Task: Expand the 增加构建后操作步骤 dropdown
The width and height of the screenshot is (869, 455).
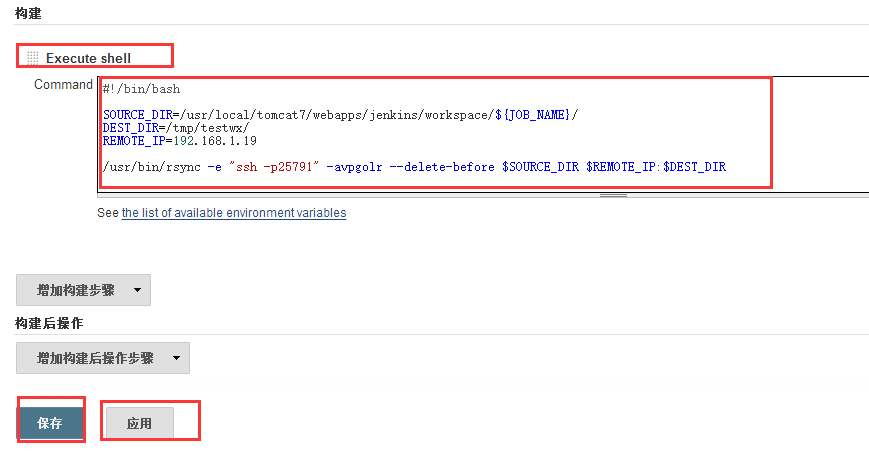Action: pos(103,358)
